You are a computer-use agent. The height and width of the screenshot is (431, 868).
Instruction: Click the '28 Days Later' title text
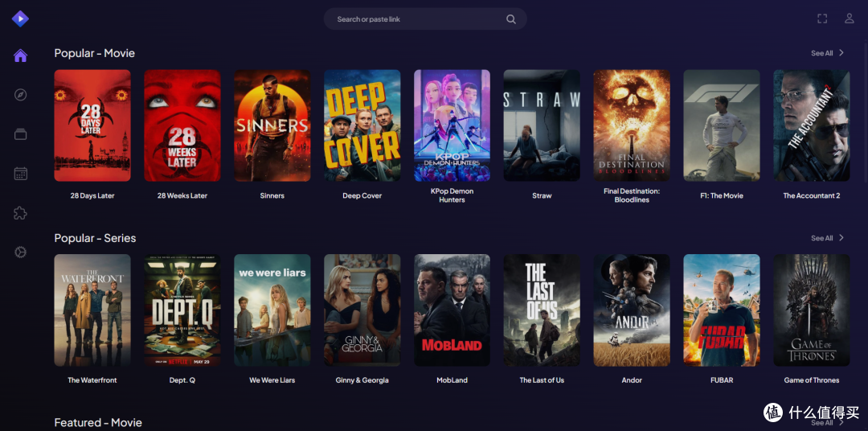92,195
